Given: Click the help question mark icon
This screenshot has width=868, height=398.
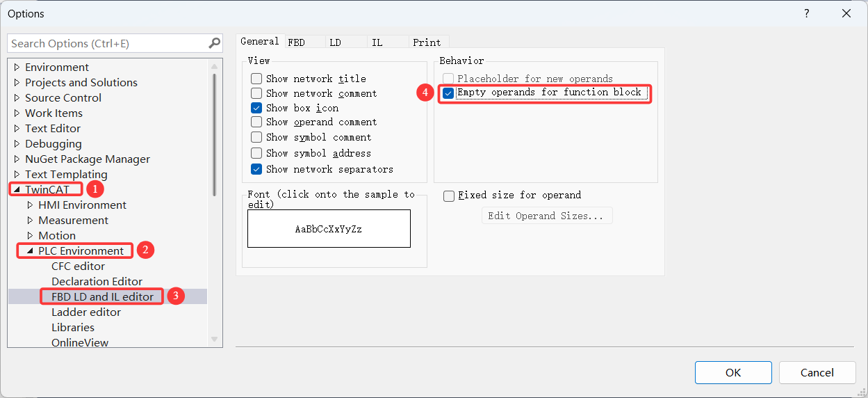Looking at the screenshot, I should (x=807, y=14).
